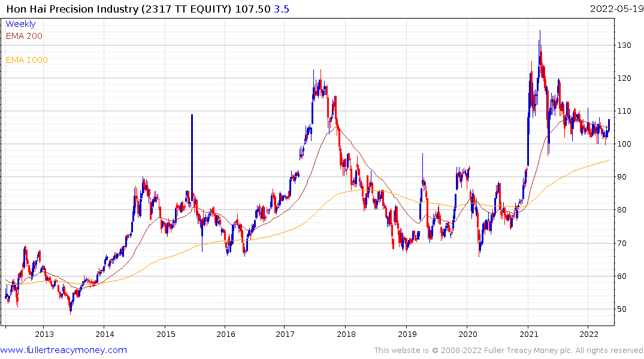Click the date 2022-05-19 in the header
This screenshot has width=644, height=359.
click(x=616, y=9)
